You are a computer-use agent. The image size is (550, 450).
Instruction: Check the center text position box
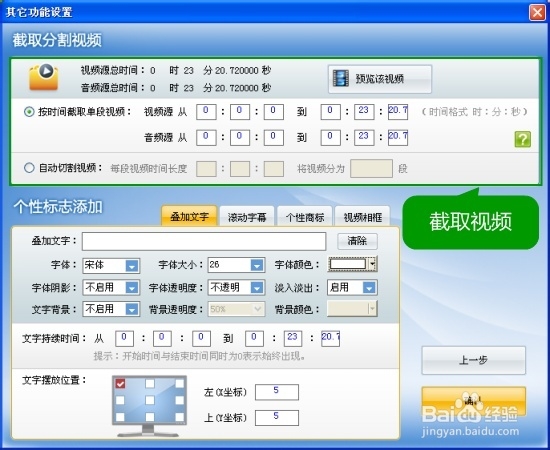[x=150, y=400]
